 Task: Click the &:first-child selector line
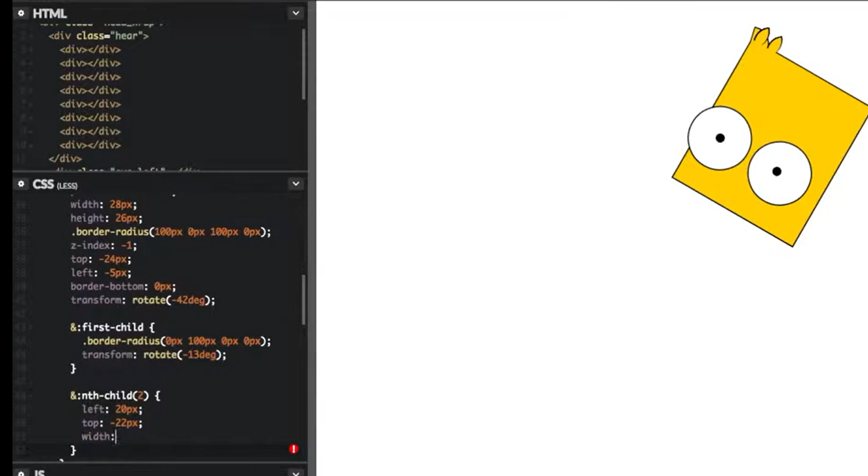point(112,327)
